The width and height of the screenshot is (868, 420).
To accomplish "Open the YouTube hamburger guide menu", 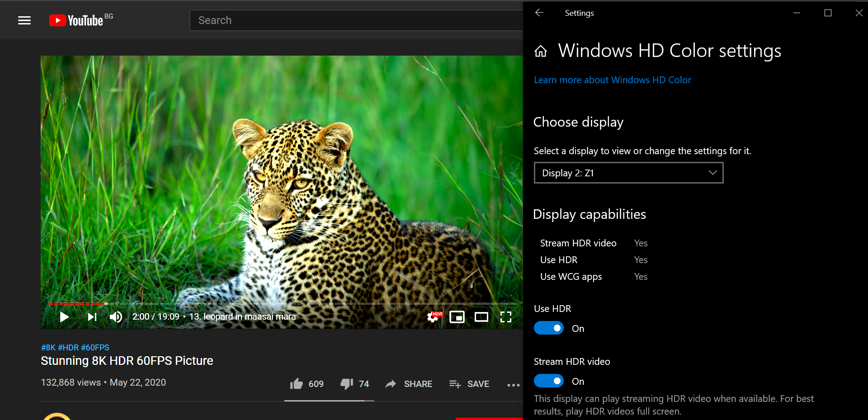I will (x=24, y=20).
